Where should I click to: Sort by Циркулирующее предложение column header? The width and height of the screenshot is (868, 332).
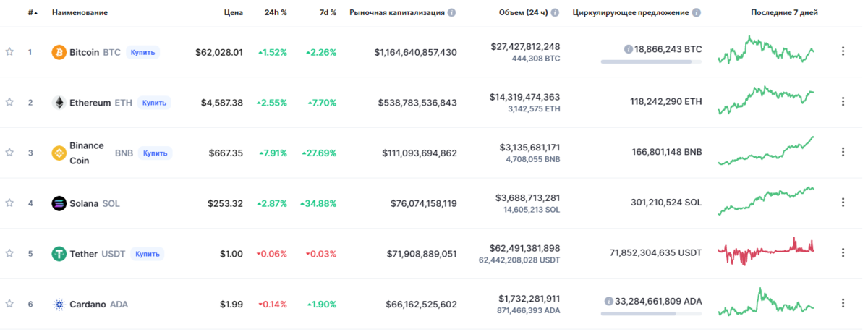[x=630, y=13]
